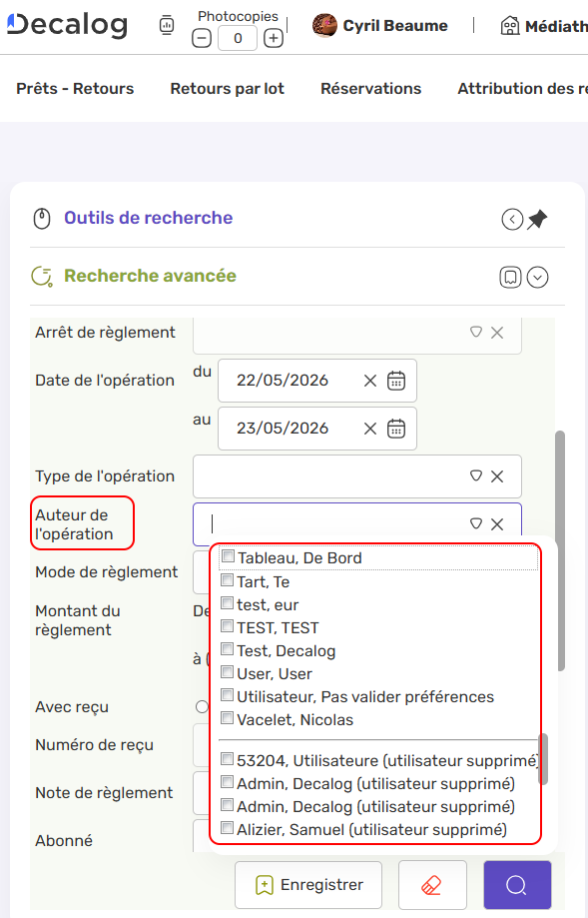Pin the Outils de recherche panel
The height and width of the screenshot is (918, 588).
tap(537, 220)
